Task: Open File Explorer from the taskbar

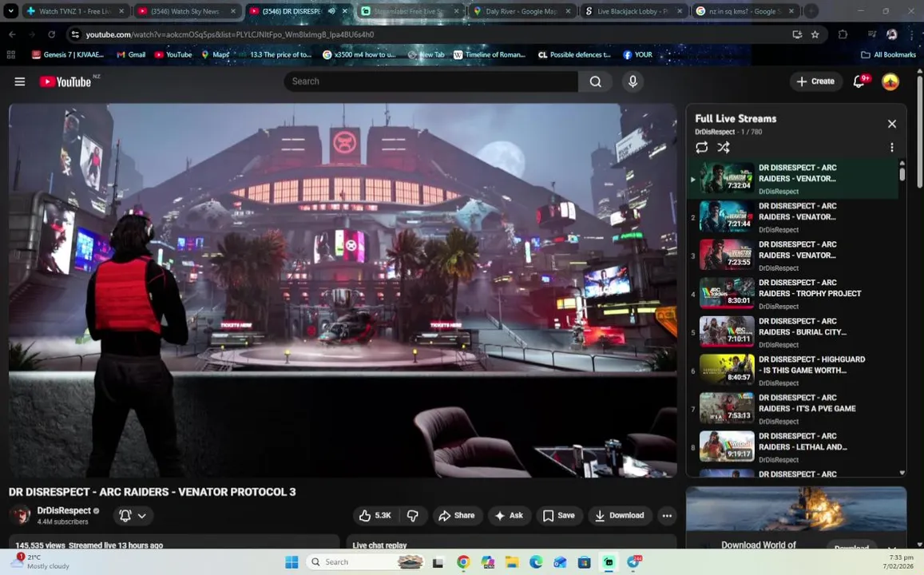Action: (511, 562)
